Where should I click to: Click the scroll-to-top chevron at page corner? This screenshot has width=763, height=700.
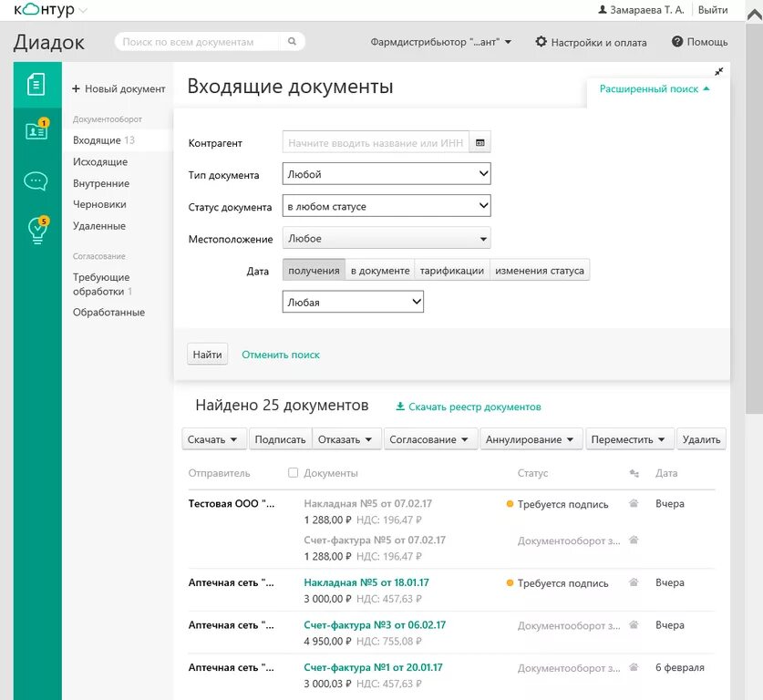click(755, 14)
